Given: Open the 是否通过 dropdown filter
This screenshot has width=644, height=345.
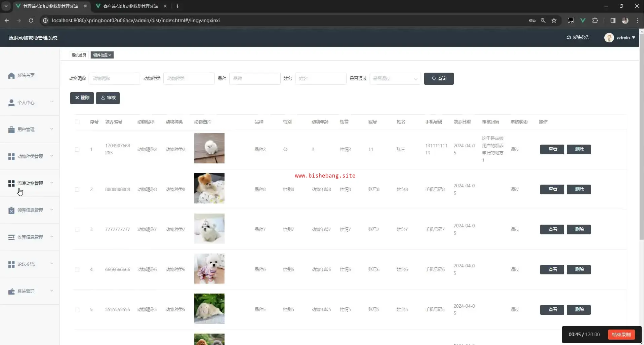Looking at the screenshot, I should tap(395, 79).
